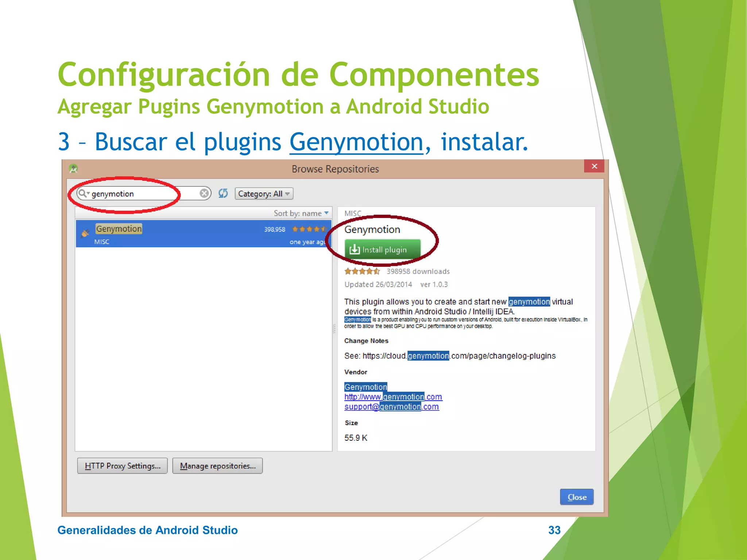The height and width of the screenshot is (560, 747).
Task: Click the Install plugin button
Action: tap(382, 249)
